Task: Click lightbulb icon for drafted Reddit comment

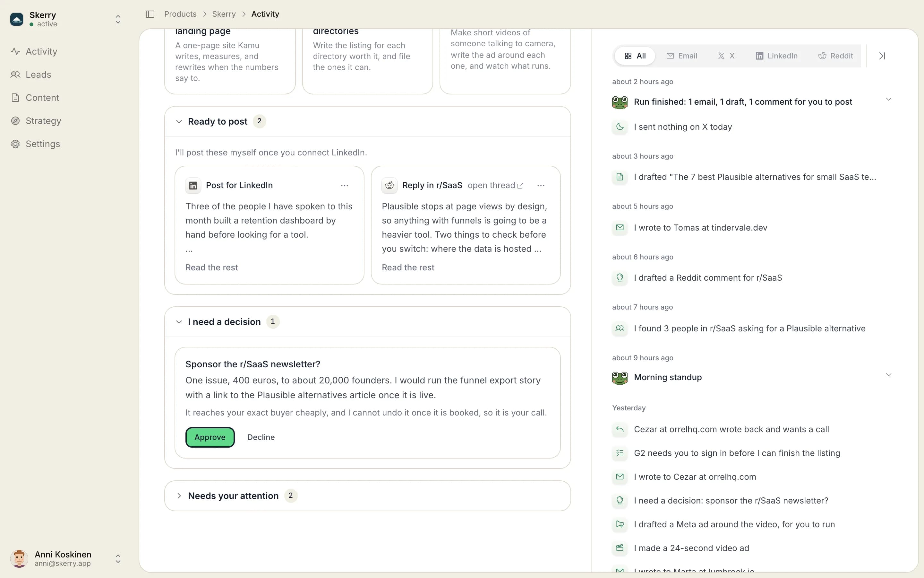Action: [x=620, y=277]
